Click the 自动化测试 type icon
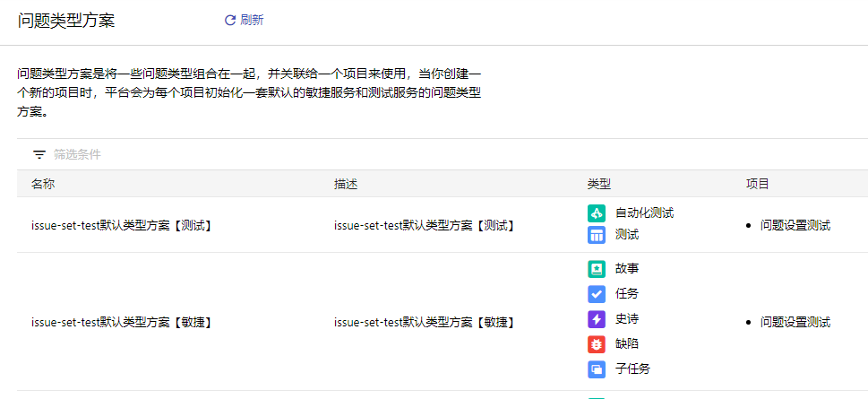Screen dimensions: 868x399 click(x=597, y=213)
